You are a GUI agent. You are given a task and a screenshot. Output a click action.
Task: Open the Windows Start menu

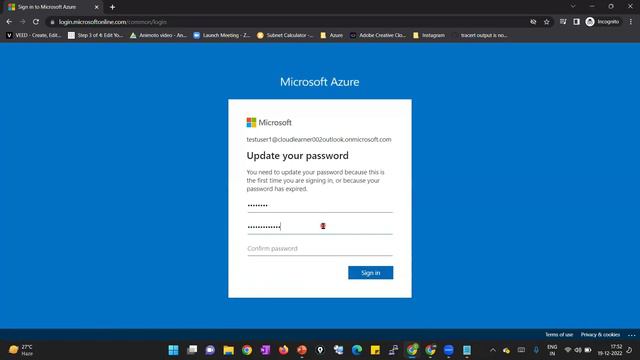click(173, 350)
